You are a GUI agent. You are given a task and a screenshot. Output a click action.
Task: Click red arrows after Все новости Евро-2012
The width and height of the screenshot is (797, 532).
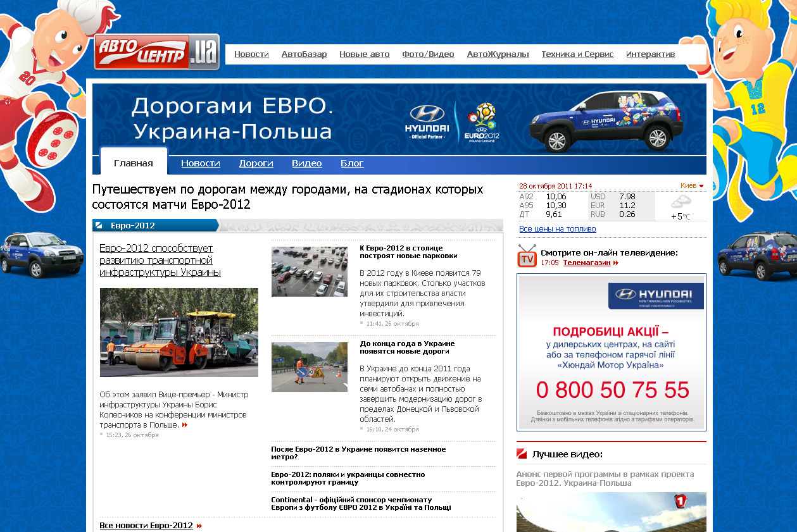tap(199, 526)
